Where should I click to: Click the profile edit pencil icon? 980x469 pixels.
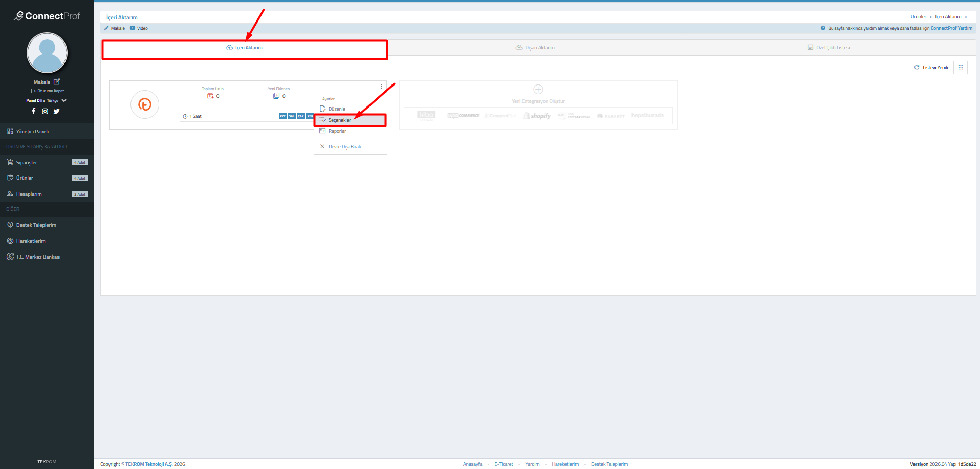pos(57,82)
